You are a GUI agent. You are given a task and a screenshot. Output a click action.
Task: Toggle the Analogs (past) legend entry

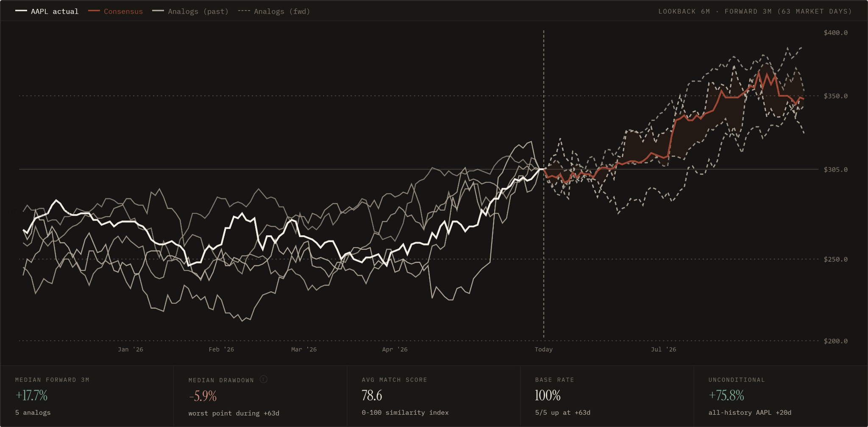pos(190,11)
